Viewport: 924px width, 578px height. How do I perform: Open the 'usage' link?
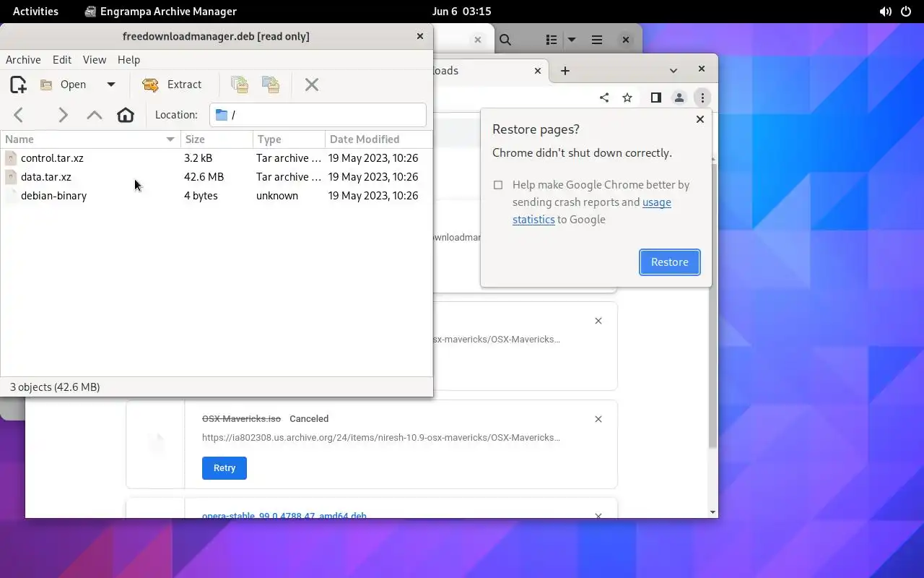pyautogui.click(x=657, y=202)
